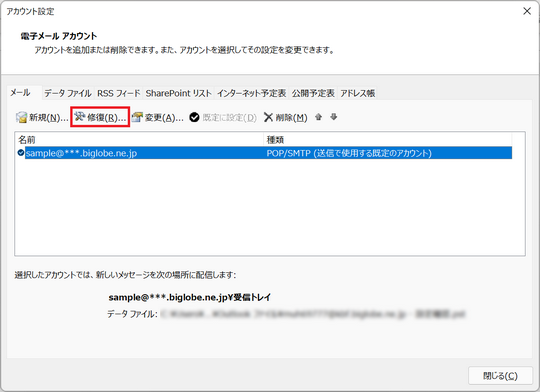Click the 修復(R) repair button
Image resolution: width=540 pixels, height=392 pixels.
(100, 117)
